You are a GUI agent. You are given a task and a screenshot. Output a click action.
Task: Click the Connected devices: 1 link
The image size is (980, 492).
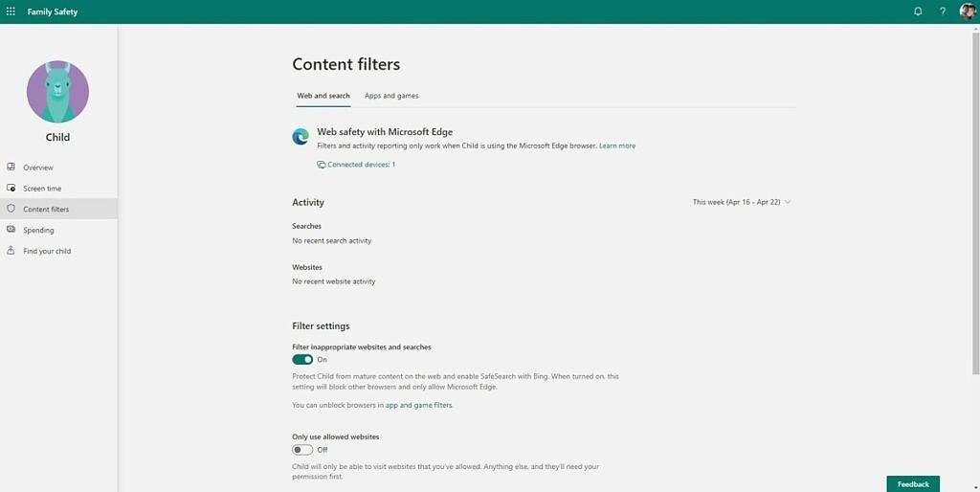click(x=361, y=165)
